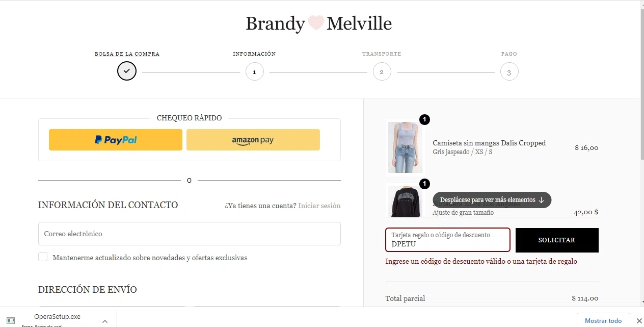Click the Dalis Cropped tank top thumbnail
Screen dimensions: 644x327
405,147
